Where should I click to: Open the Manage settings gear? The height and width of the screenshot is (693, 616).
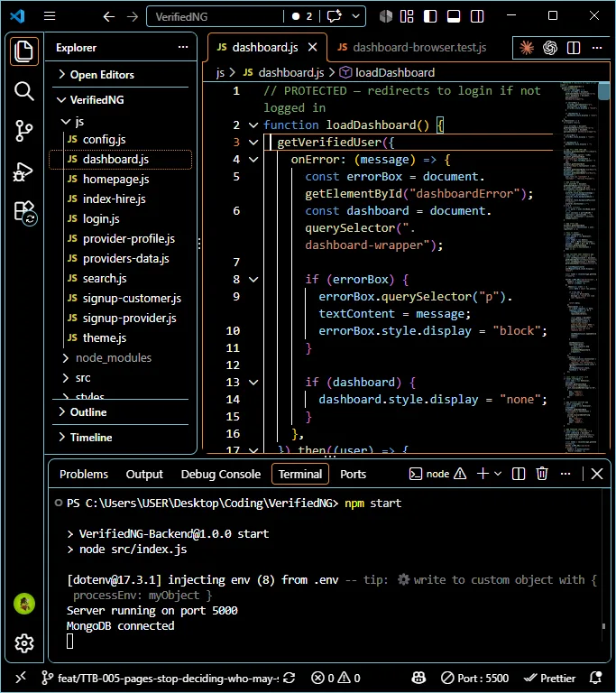[23, 643]
